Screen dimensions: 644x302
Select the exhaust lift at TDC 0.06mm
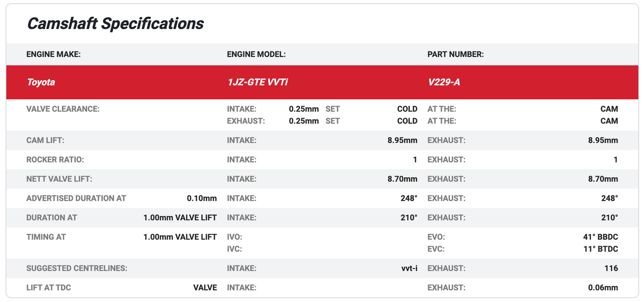point(603,288)
